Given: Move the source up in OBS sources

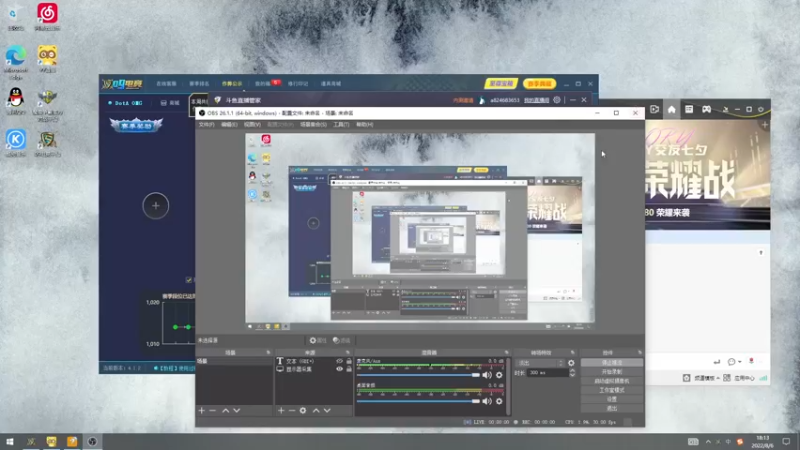Looking at the screenshot, I should pyautogui.click(x=316, y=410).
